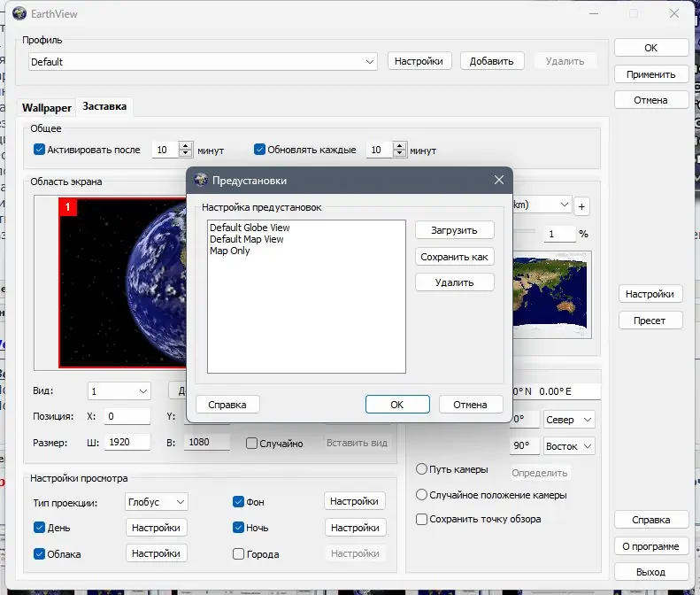Open Настройки for Ночь
This screenshot has height=595, width=700.
tap(356, 528)
